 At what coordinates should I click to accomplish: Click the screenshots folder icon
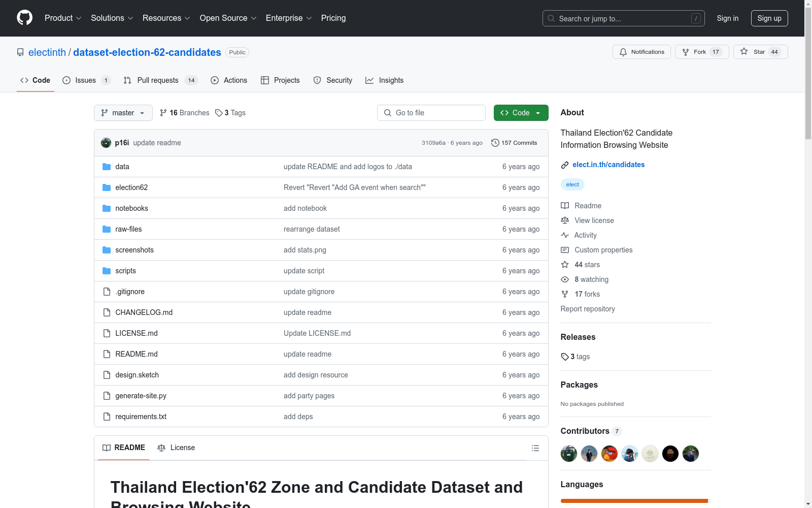click(x=107, y=250)
